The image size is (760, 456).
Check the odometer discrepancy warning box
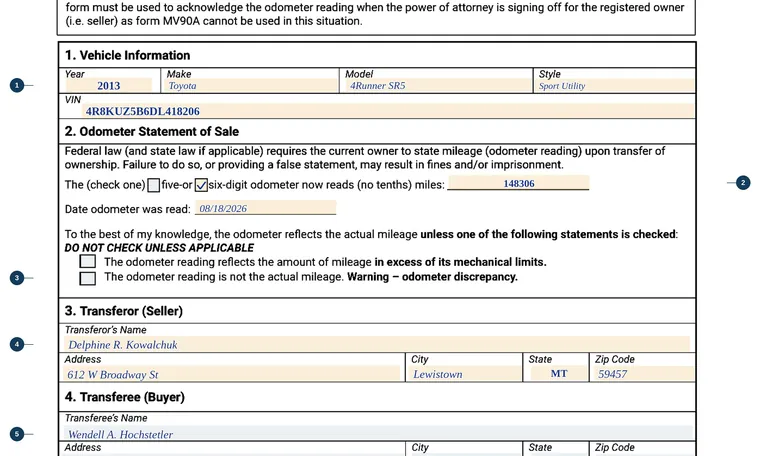coord(88,278)
